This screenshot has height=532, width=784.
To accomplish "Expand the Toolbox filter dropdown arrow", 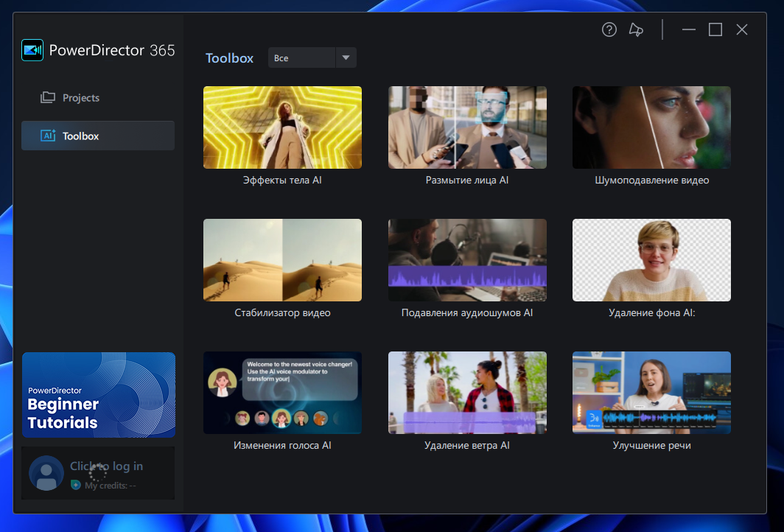I will tap(346, 57).
